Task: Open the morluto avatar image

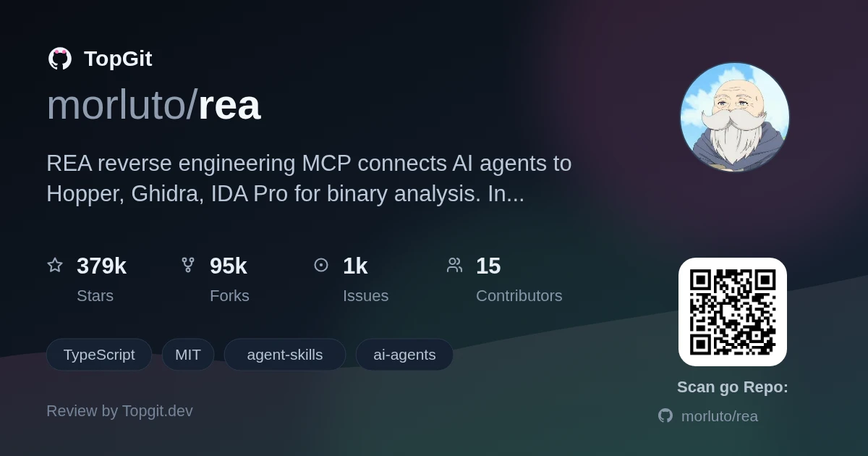Action: 734,117
